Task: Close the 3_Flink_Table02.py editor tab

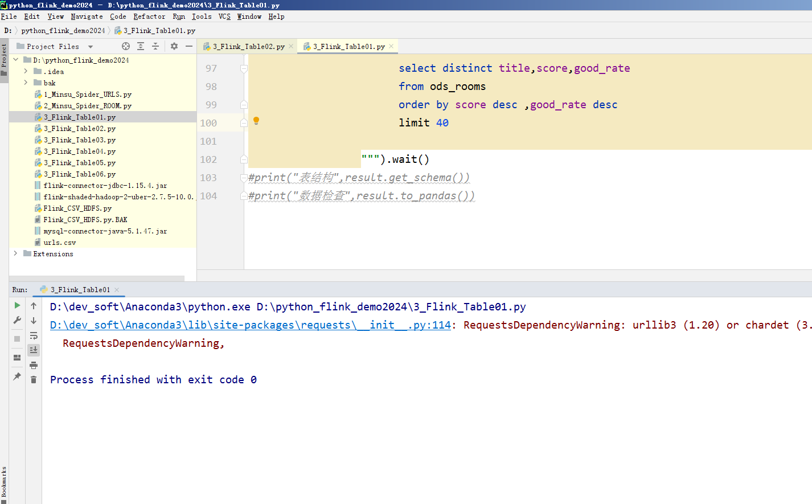Action: pyautogui.click(x=291, y=47)
